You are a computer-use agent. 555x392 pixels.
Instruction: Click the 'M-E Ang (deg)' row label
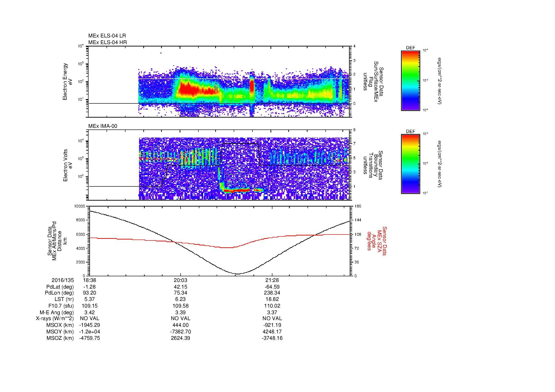(x=57, y=312)
